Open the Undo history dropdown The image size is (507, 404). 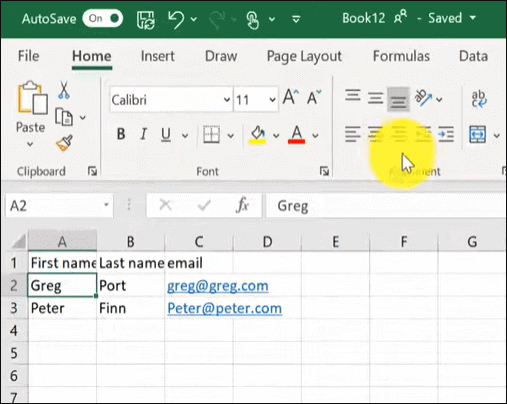[194, 19]
